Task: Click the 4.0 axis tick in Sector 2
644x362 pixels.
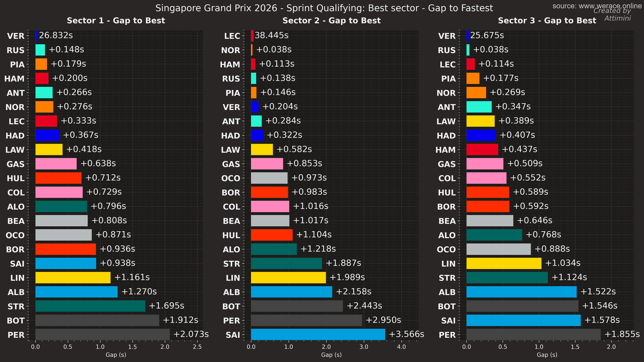Action: pos(401,347)
